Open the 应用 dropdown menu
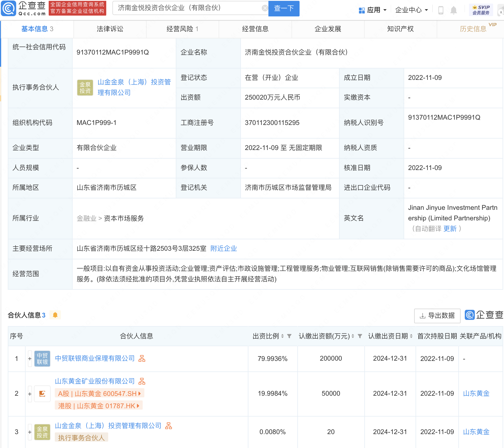 point(373,10)
